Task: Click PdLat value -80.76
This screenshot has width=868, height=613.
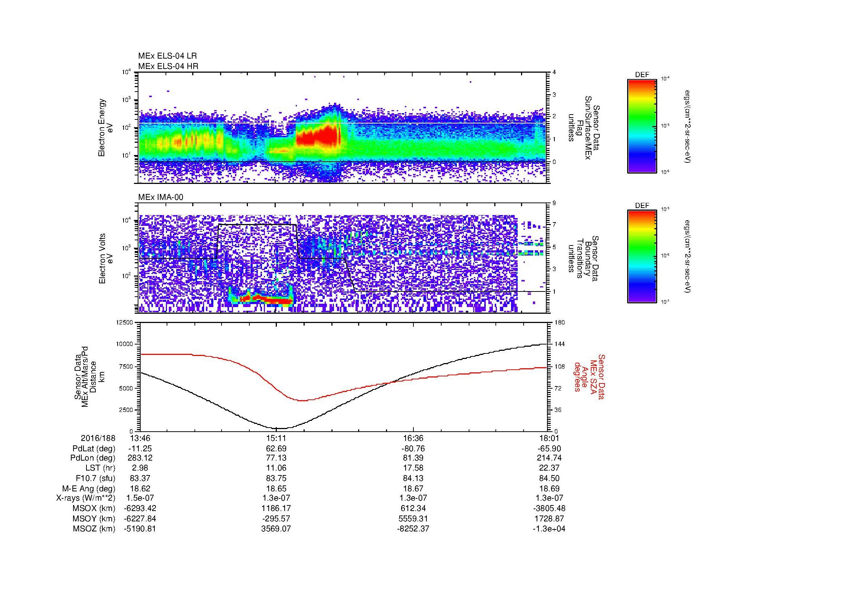Action: [x=413, y=449]
